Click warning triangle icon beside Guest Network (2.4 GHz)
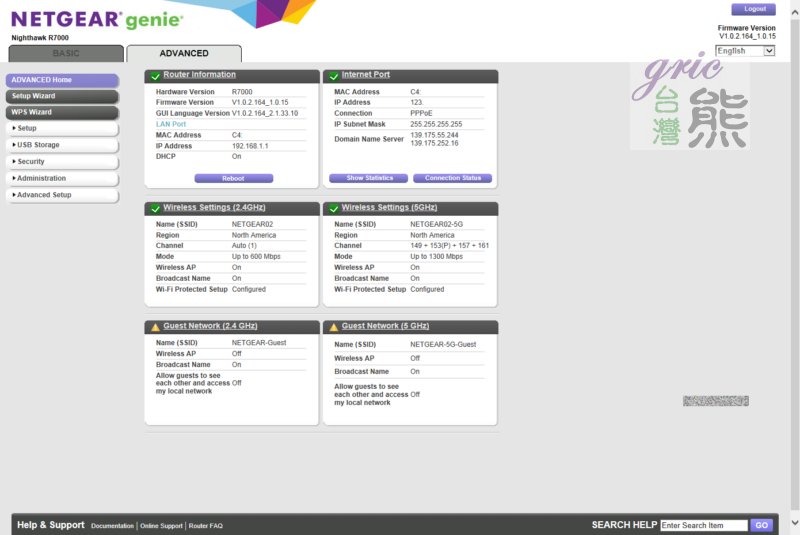The image size is (800, 535). (155, 327)
